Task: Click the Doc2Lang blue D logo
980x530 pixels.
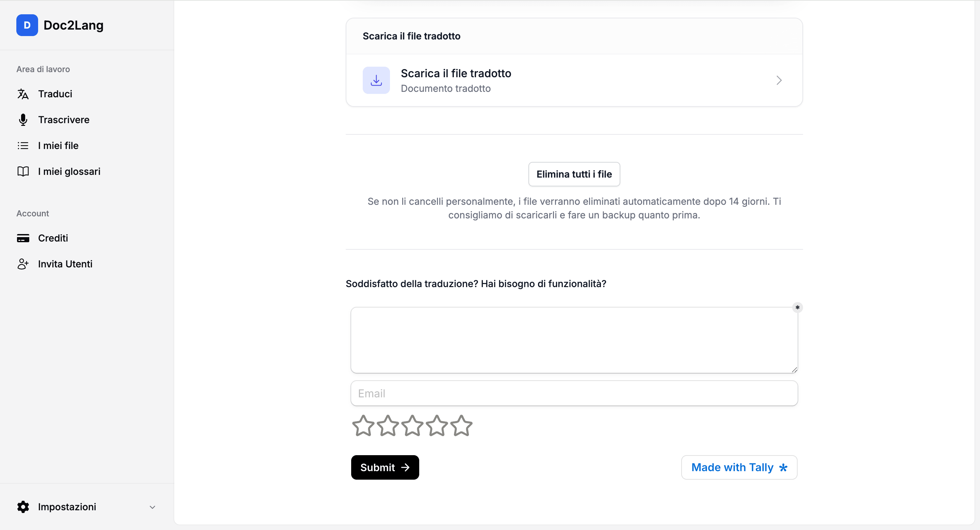Action: coord(27,25)
